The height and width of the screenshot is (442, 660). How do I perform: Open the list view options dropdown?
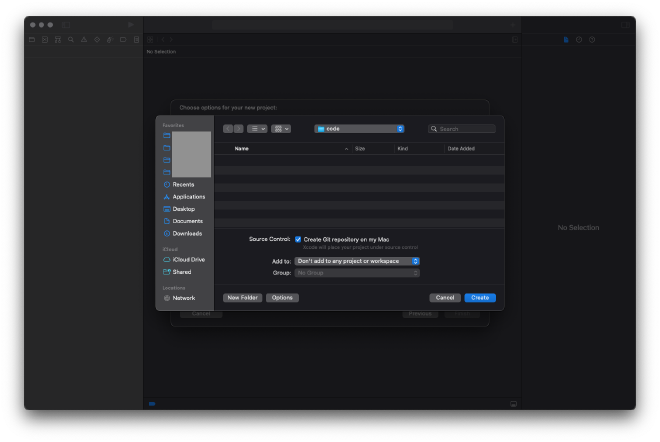(257, 129)
